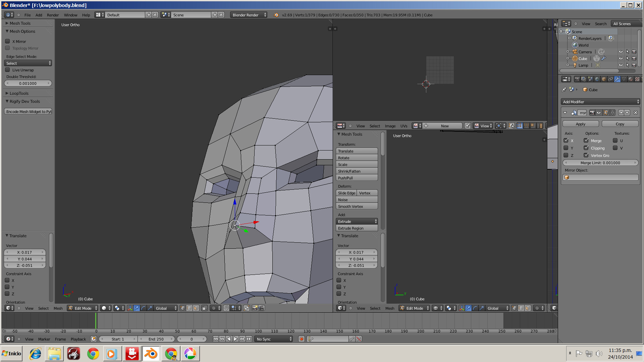The width and height of the screenshot is (644, 362).
Task: Enable mirror Y axis checkbox
Action: click(x=566, y=148)
